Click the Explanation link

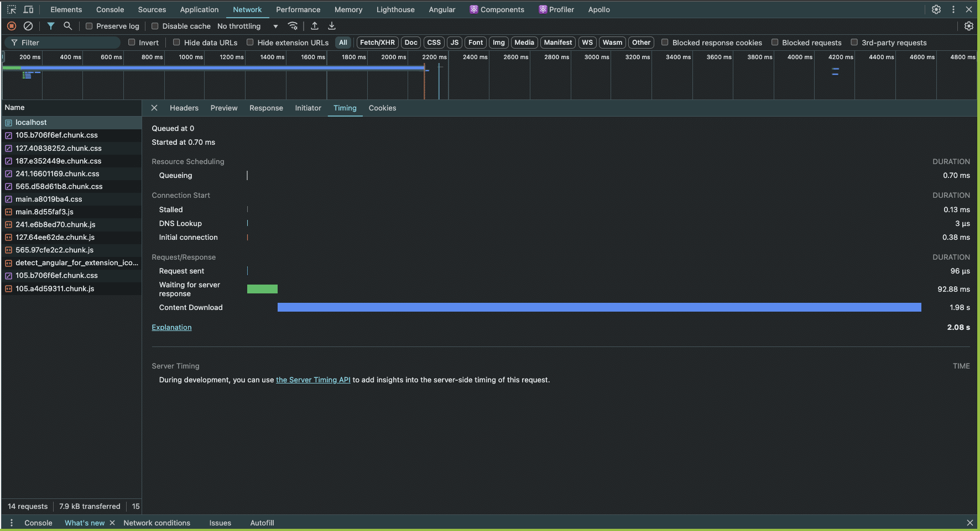pyautogui.click(x=171, y=328)
